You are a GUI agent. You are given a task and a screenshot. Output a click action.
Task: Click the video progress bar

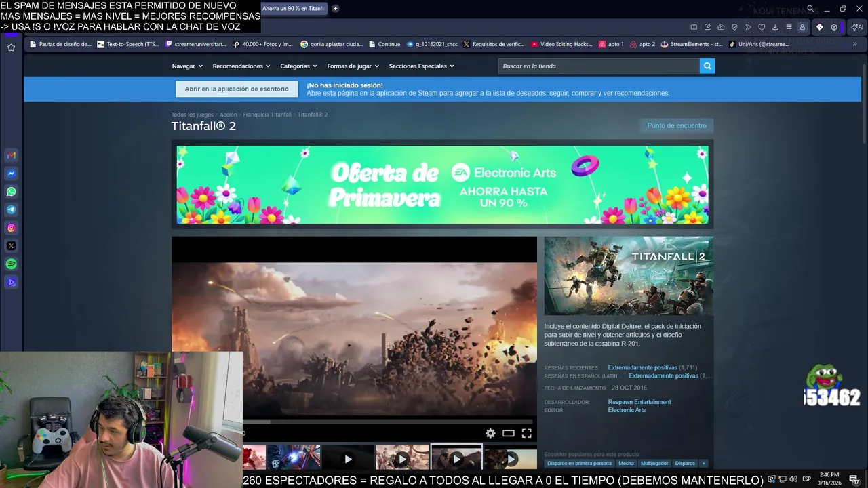(x=388, y=422)
